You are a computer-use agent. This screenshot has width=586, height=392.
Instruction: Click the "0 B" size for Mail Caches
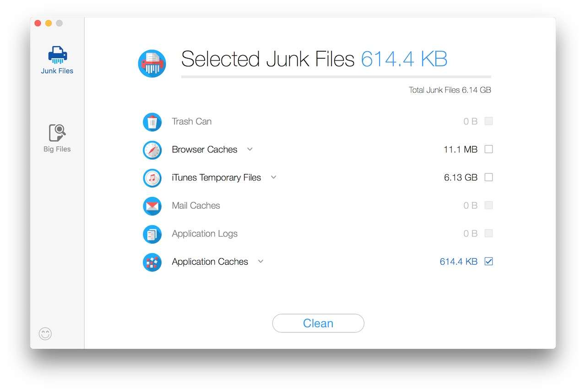tap(471, 206)
